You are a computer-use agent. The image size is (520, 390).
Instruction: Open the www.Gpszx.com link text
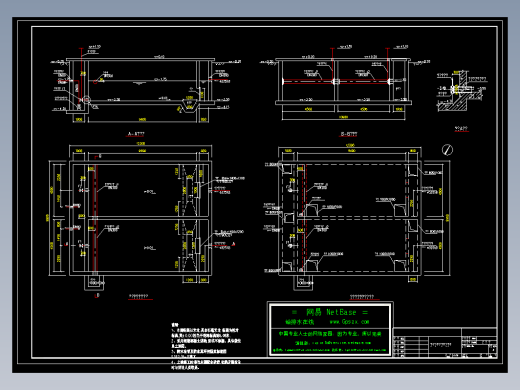click(349, 322)
